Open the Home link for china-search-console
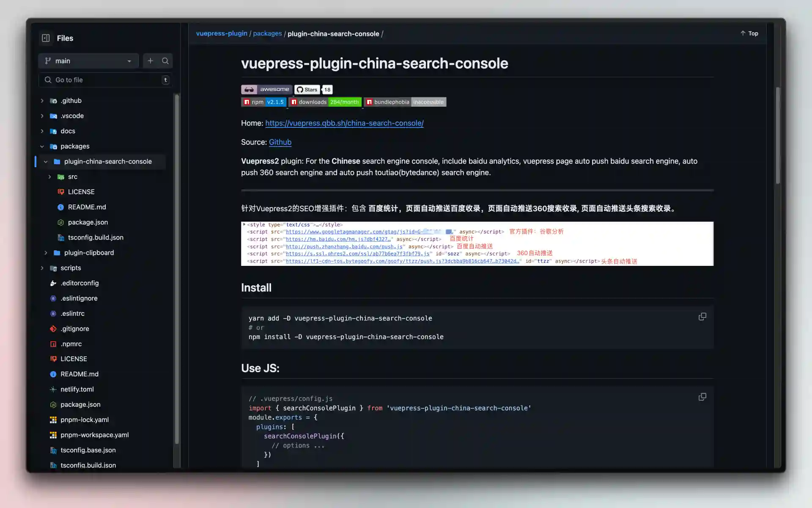This screenshot has height=508, width=812. [344, 123]
